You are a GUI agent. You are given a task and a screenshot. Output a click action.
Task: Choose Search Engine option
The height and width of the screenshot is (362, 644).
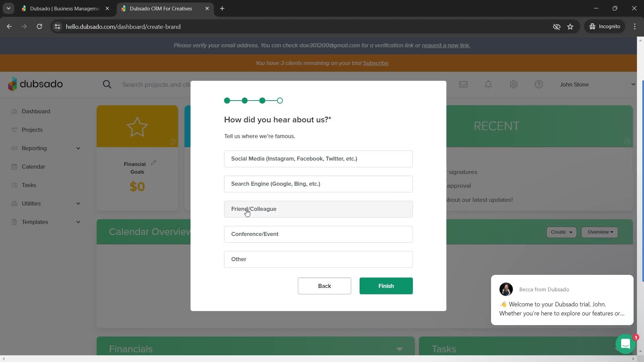[x=318, y=184]
